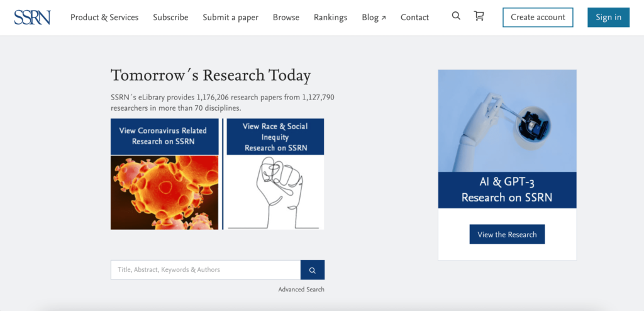Go to Submit a paper

(230, 18)
